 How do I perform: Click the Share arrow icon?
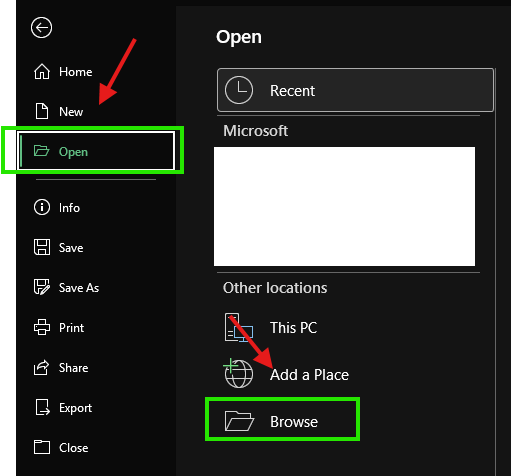click(x=42, y=367)
